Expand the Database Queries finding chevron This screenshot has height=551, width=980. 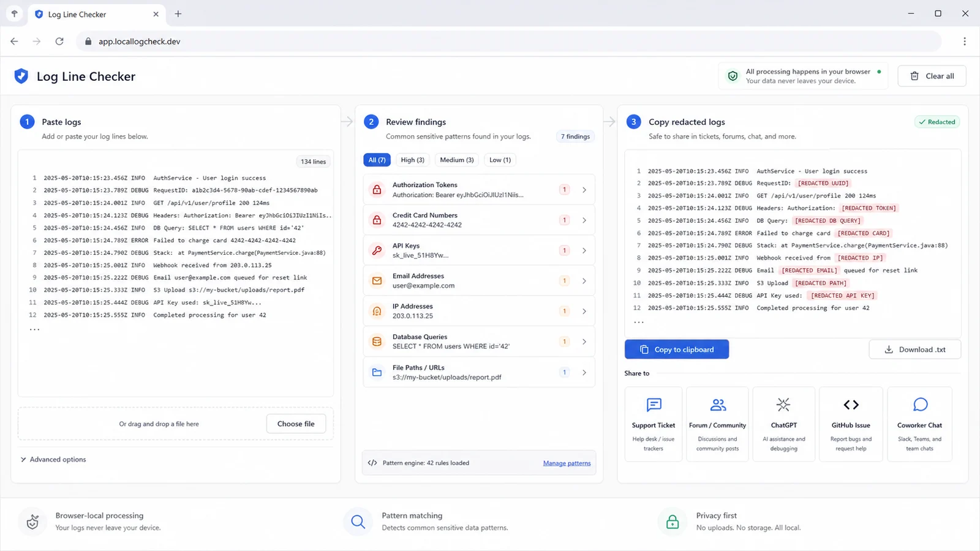584,342
